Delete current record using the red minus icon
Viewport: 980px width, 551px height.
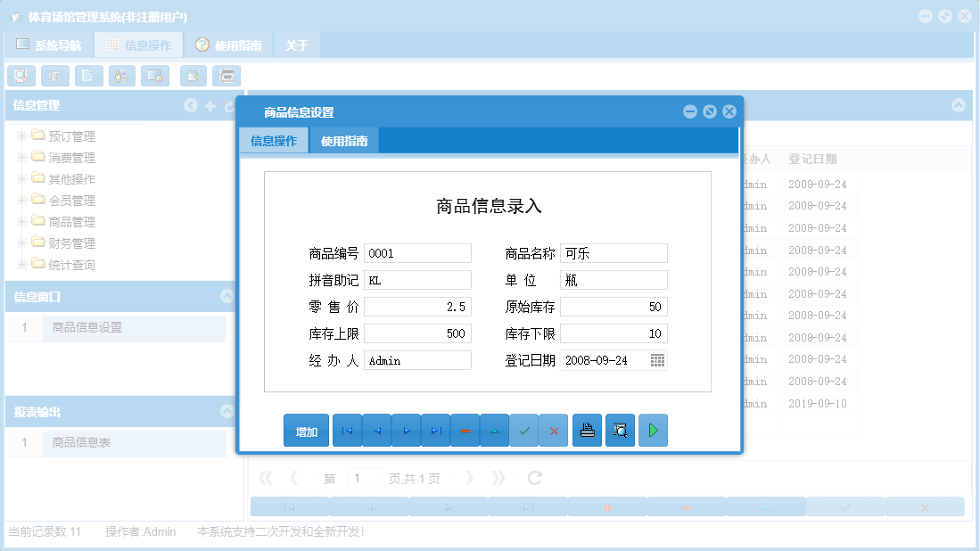point(465,430)
